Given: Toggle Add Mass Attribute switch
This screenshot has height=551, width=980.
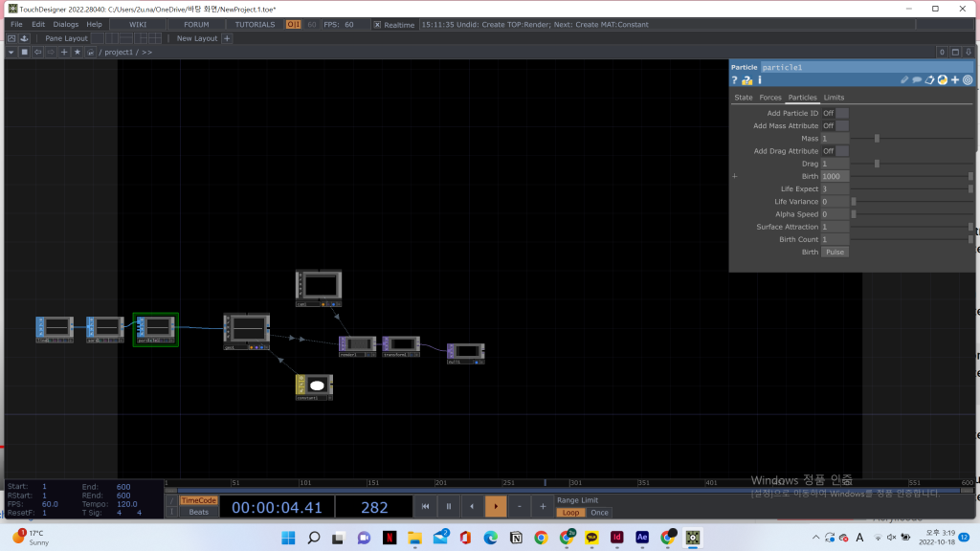Looking at the screenshot, I should tap(835, 125).
